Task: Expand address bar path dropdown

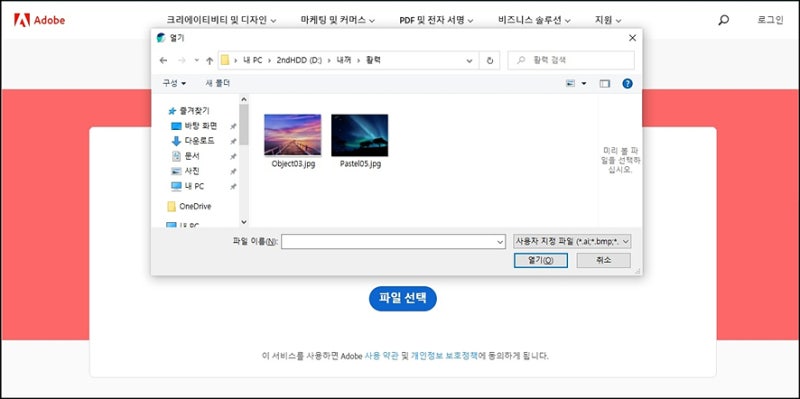Action: pos(469,60)
